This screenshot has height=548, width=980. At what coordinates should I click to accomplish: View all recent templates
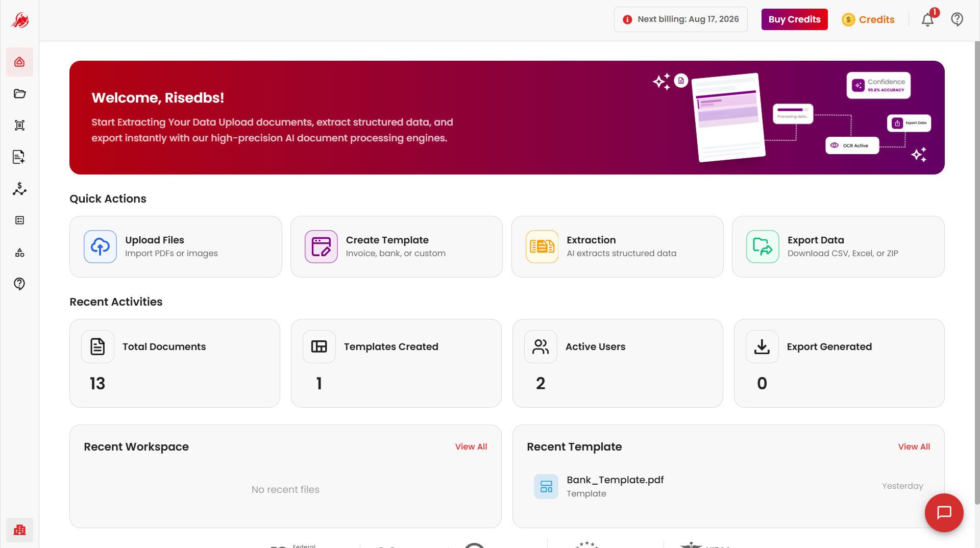pos(914,446)
